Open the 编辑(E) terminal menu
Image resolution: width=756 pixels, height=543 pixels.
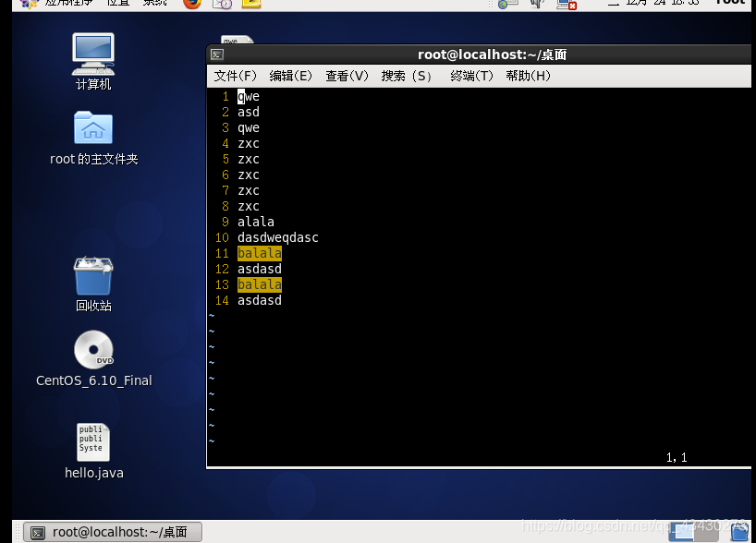click(x=291, y=76)
